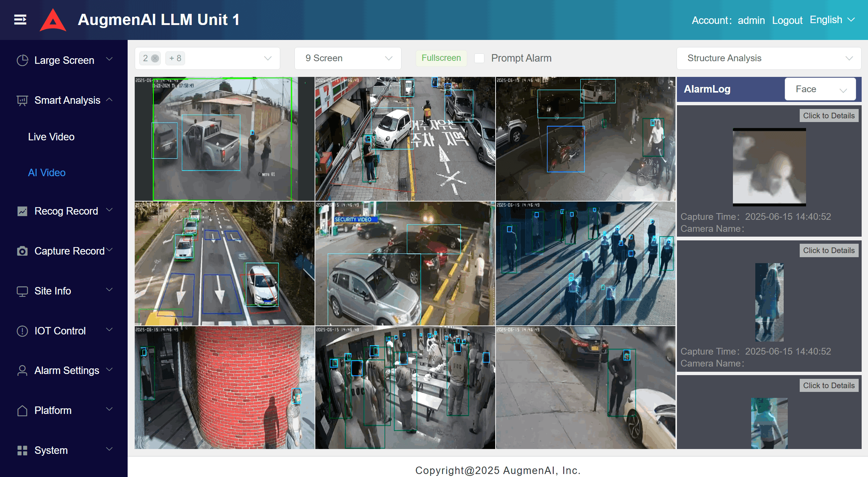Open the 9 Screen layout dropdown
Viewport: 868px width, 477px height.
[x=348, y=58]
